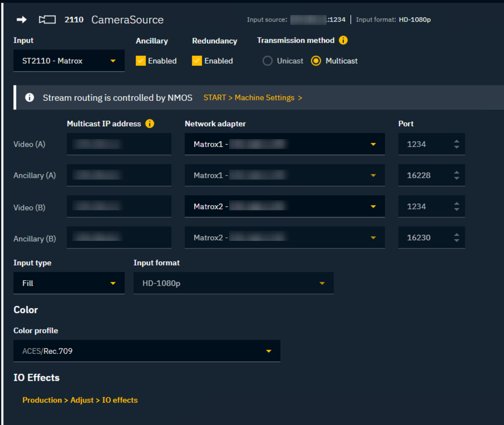Click info icon in NMOS routing banner
Screen dimensions: 504x425
(29, 98)
